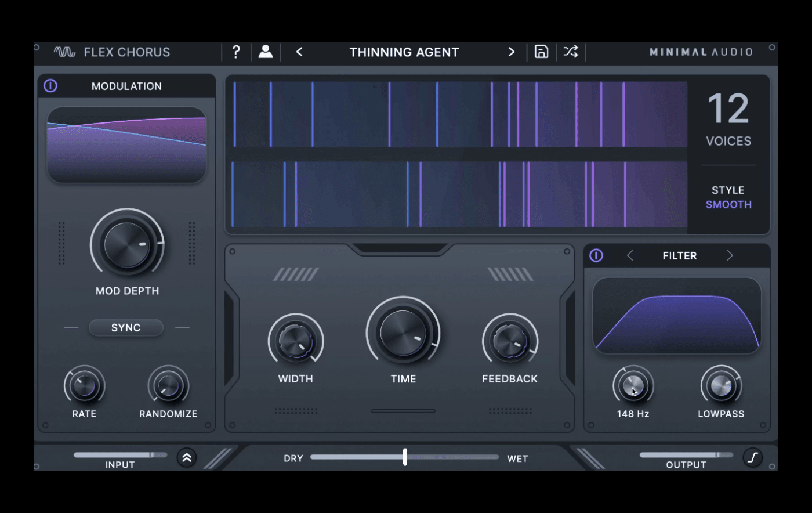This screenshot has height=513, width=812.
Task: Click the THINNING AGENT preset name
Action: [x=404, y=52]
